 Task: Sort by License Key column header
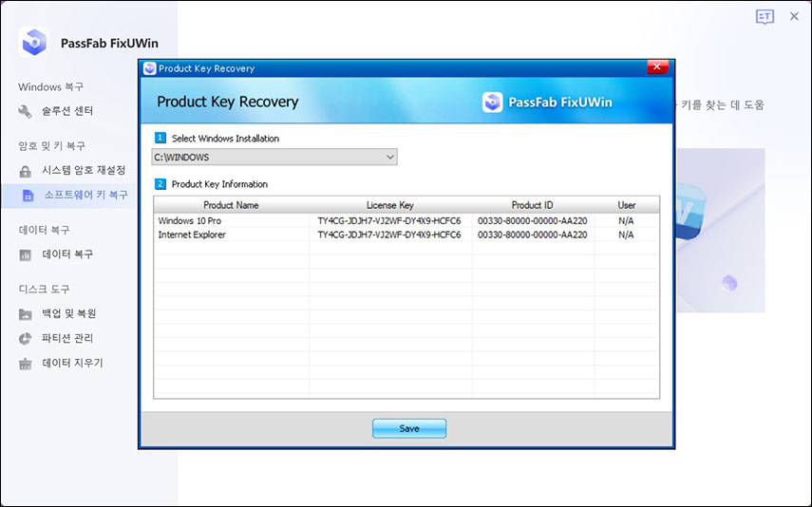coord(389,205)
